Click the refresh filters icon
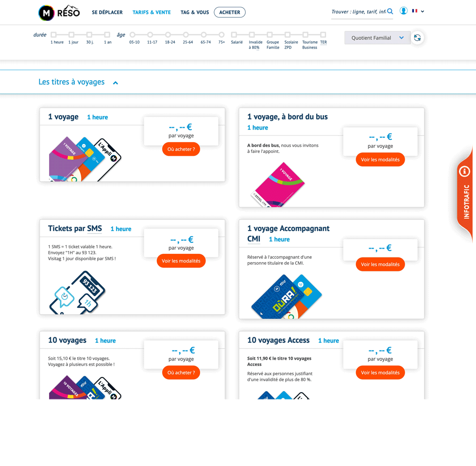This screenshot has width=476, height=466. coord(417,38)
